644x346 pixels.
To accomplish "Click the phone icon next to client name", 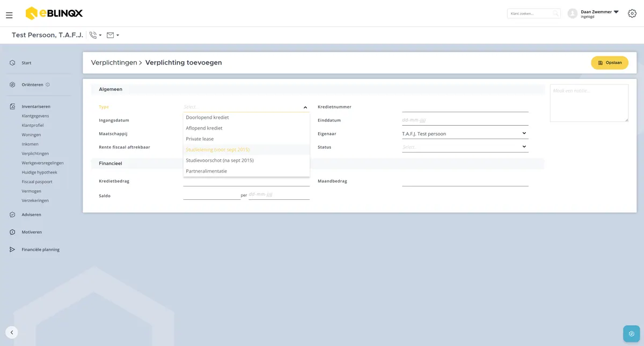I will 93,35.
